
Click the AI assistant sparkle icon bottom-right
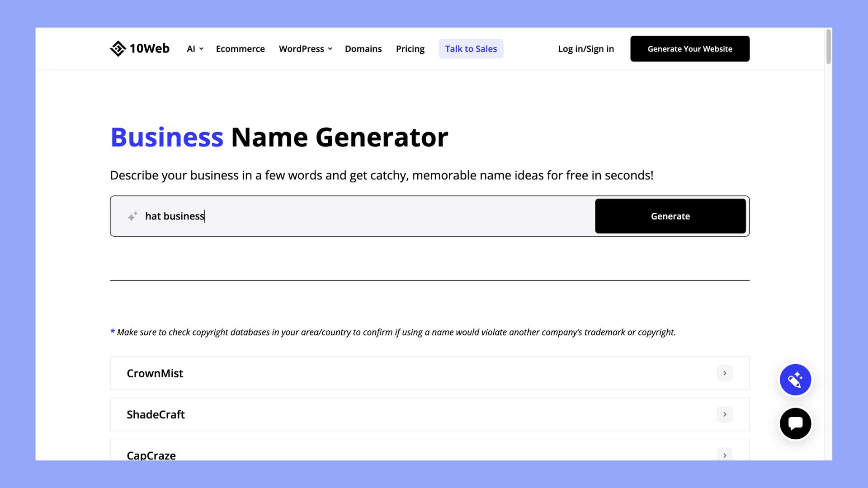tap(796, 380)
